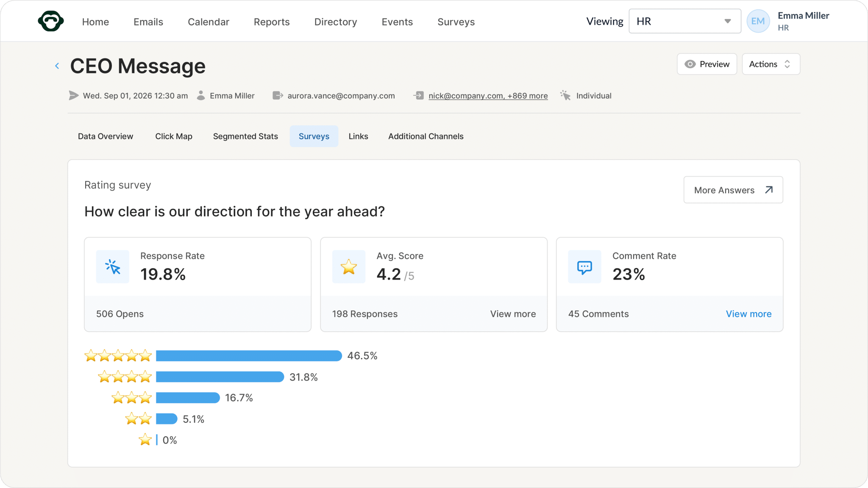Click the 0% one-star percentage
The image size is (868, 488).
tap(170, 440)
